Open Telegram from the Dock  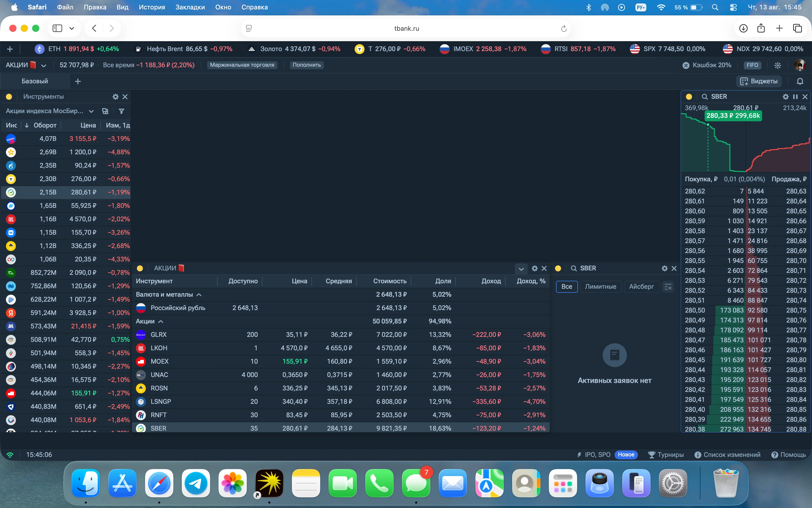[196, 483]
